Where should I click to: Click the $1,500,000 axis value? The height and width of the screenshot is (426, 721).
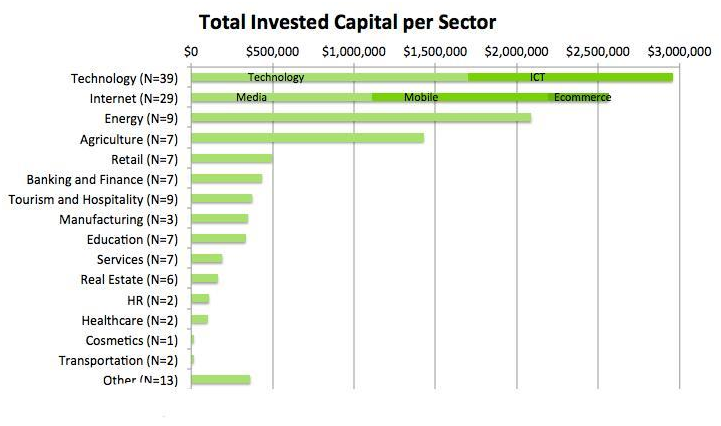tap(436, 50)
